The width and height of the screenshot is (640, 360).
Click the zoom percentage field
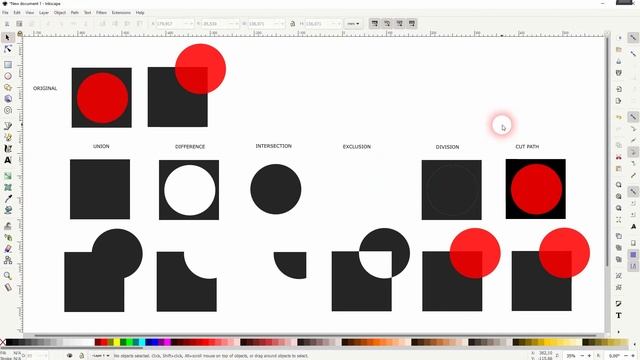571,356
